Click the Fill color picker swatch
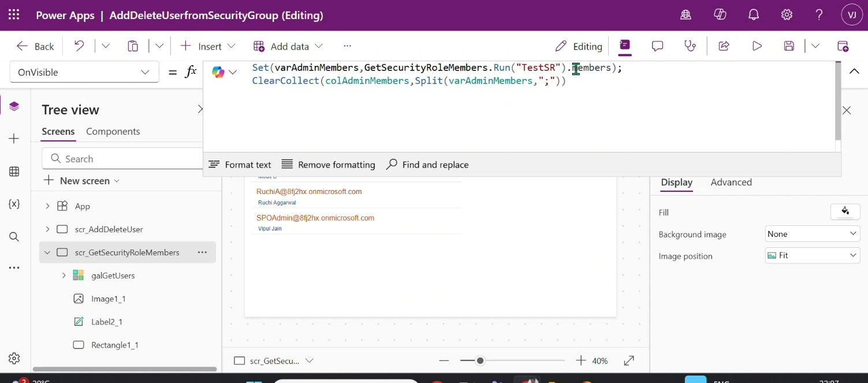 click(845, 212)
